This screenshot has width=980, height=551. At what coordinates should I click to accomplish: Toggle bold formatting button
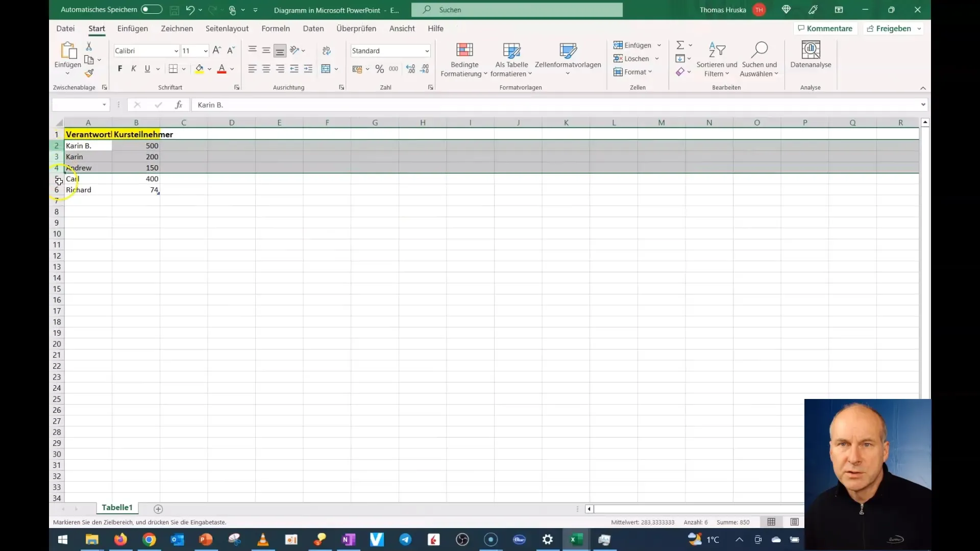(120, 69)
